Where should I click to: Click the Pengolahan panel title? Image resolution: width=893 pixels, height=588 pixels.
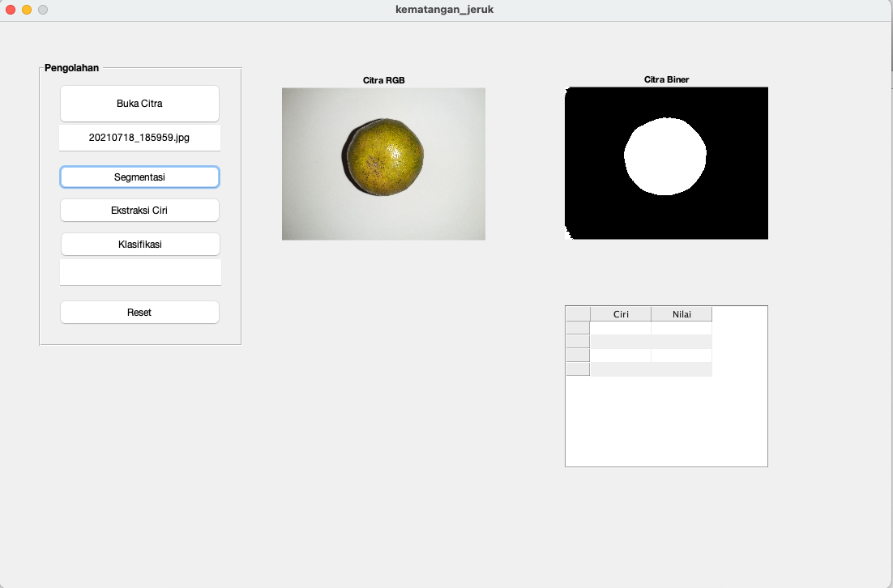pos(72,68)
